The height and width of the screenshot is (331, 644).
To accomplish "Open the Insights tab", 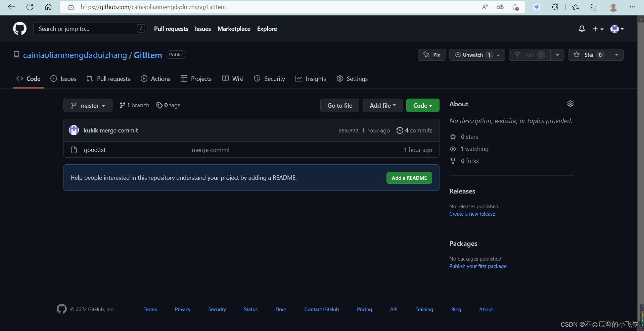I will [x=311, y=78].
